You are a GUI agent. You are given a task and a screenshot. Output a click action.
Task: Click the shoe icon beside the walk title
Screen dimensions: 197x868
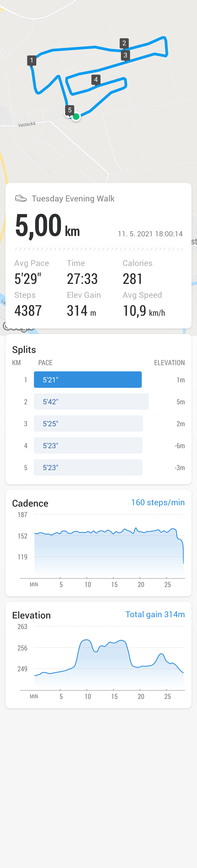pos(21,198)
